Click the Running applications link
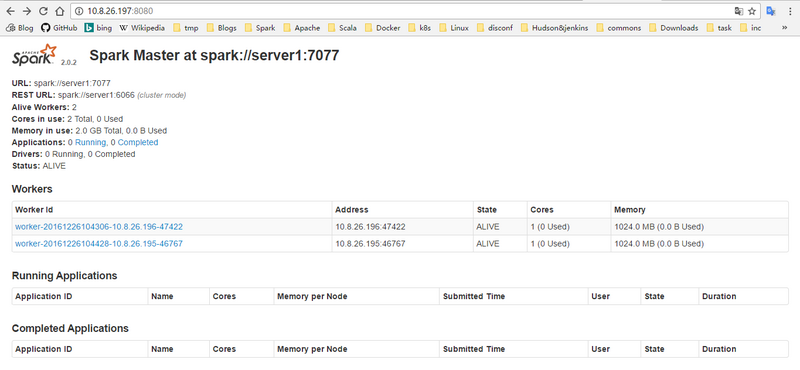The image size is (800, 370). pos(90,142)
